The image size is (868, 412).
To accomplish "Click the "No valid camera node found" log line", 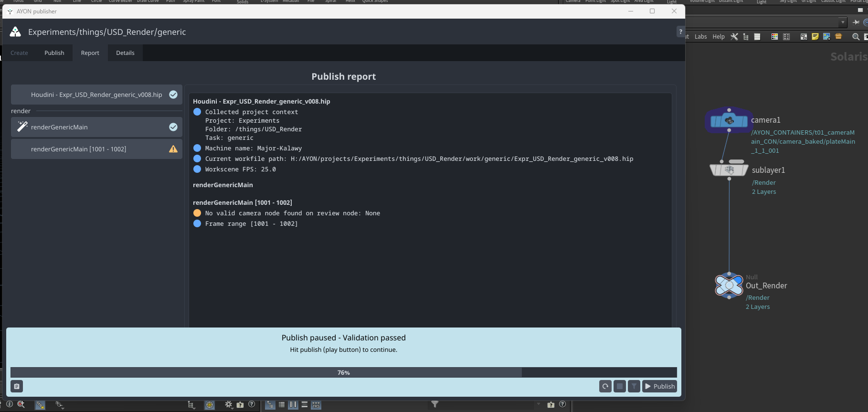I will coord(293,213).
